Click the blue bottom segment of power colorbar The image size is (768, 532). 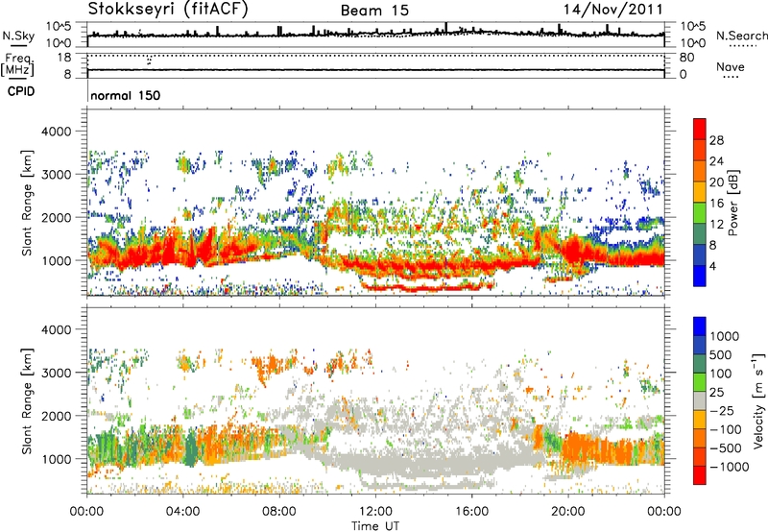tap(700, 276)
